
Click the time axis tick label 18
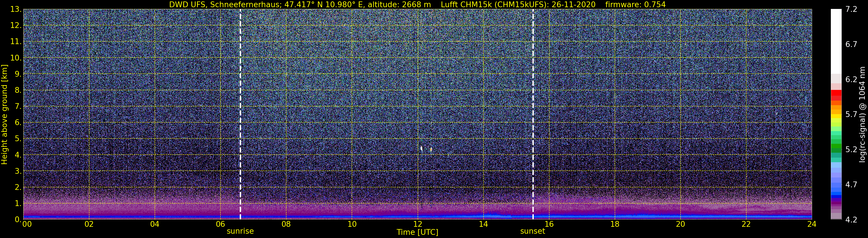coord(614,224)
